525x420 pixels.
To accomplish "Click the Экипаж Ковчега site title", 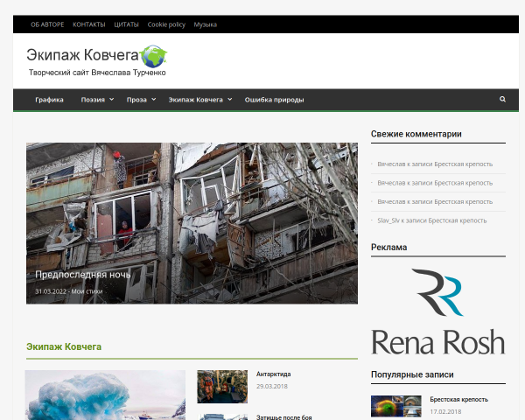I will [82, 55].
